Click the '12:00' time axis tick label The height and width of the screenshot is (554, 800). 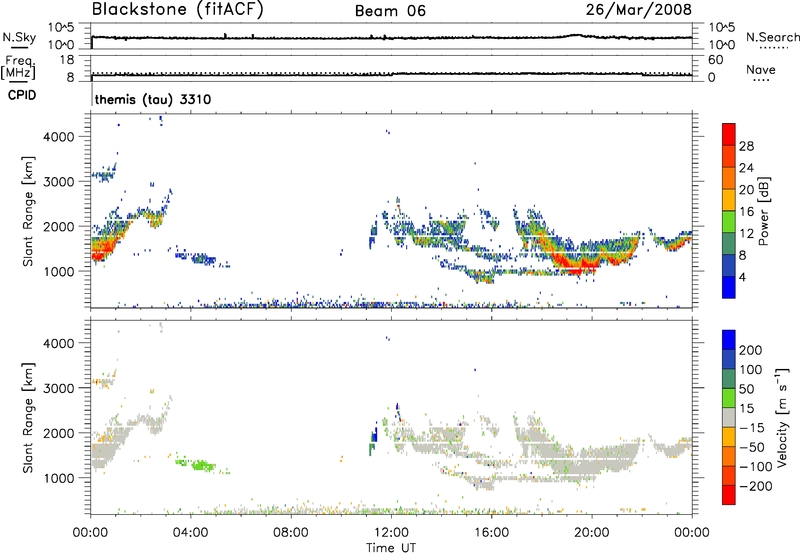point(391,533)
